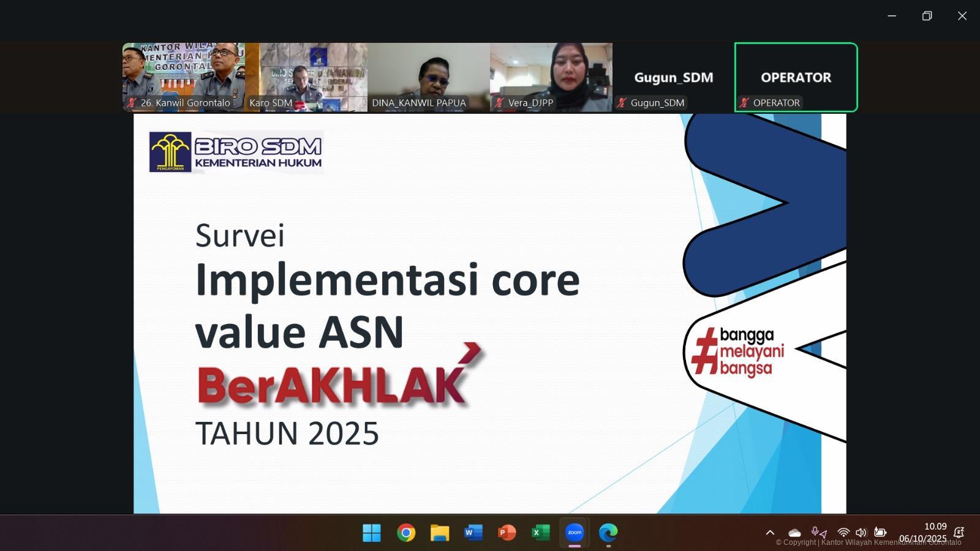Screen dimensions: 980x551
Task: Click the OneDrive cloud tray icon
Action: pyautogui.click(x=794, y=533)
